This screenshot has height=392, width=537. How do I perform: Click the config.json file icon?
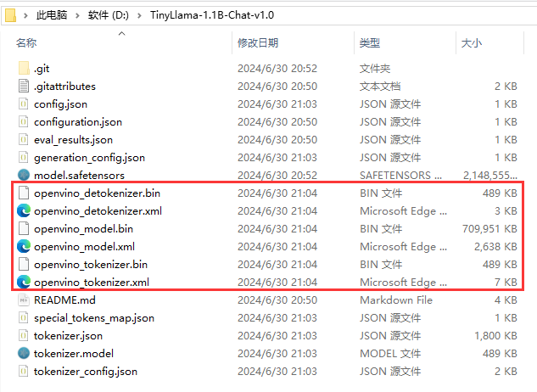[x=23, y=104]
